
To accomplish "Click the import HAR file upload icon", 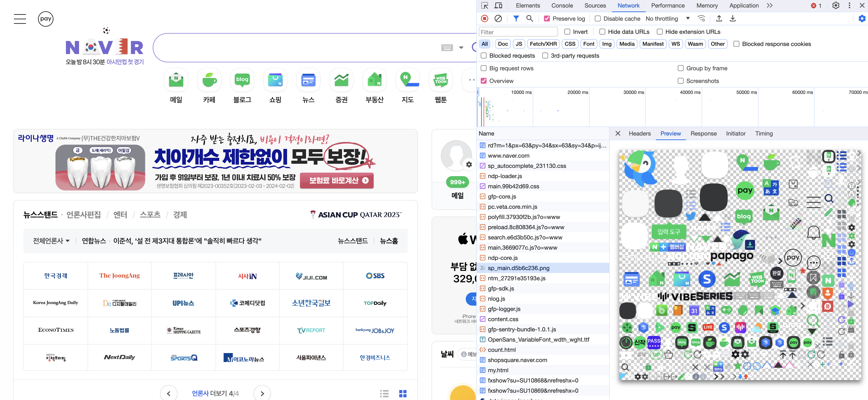I will [719, 18].
